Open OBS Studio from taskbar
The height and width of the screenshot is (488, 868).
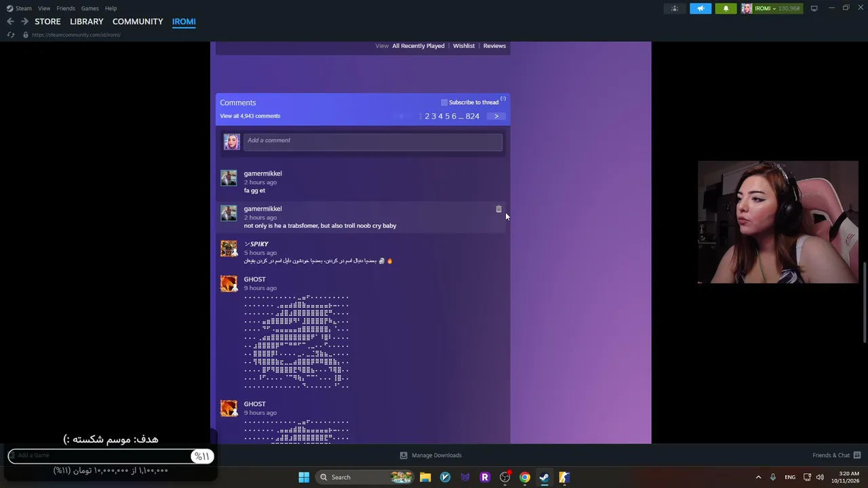[505, 477]
